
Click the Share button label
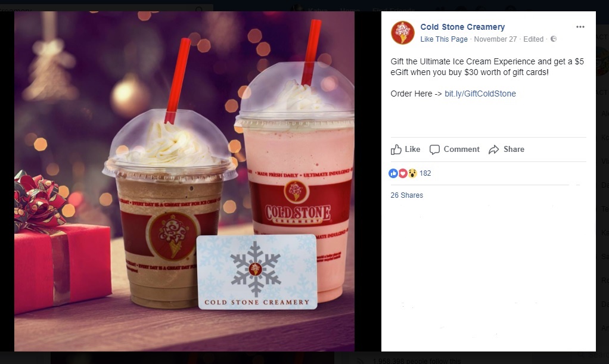point(514,149)
